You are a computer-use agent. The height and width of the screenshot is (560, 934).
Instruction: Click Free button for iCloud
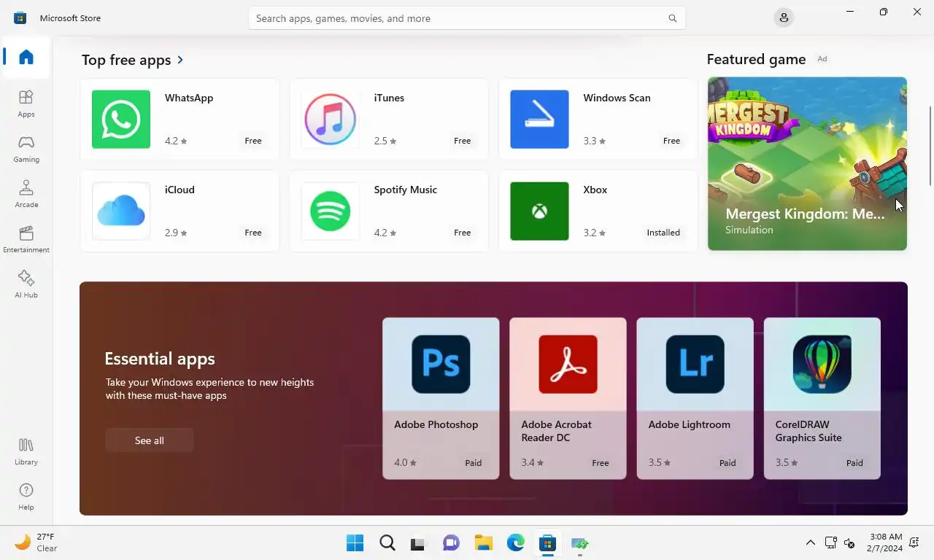click(x=253, y=233)
